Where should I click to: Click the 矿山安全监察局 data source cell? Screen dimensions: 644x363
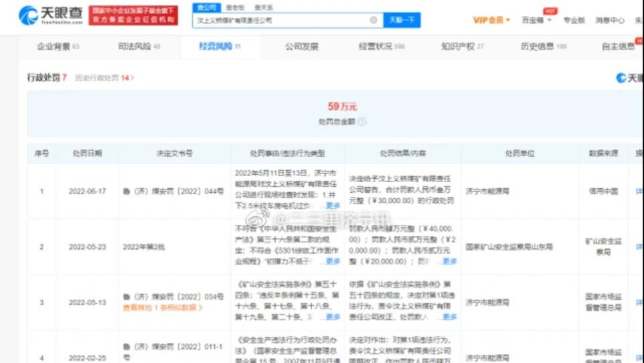603,246
